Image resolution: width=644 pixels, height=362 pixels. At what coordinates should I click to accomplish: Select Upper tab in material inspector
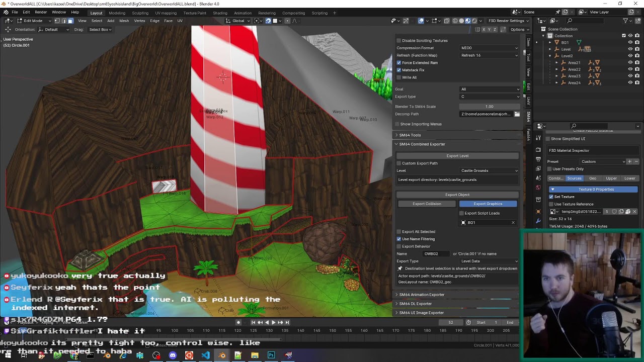click(611, 178)
